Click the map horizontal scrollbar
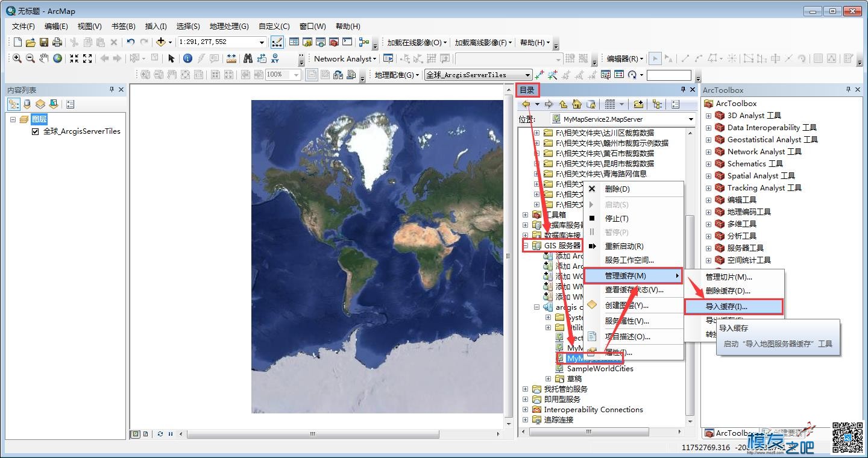Image resolution: width=868 pixels, height=458 pixels. click(312, 434)
